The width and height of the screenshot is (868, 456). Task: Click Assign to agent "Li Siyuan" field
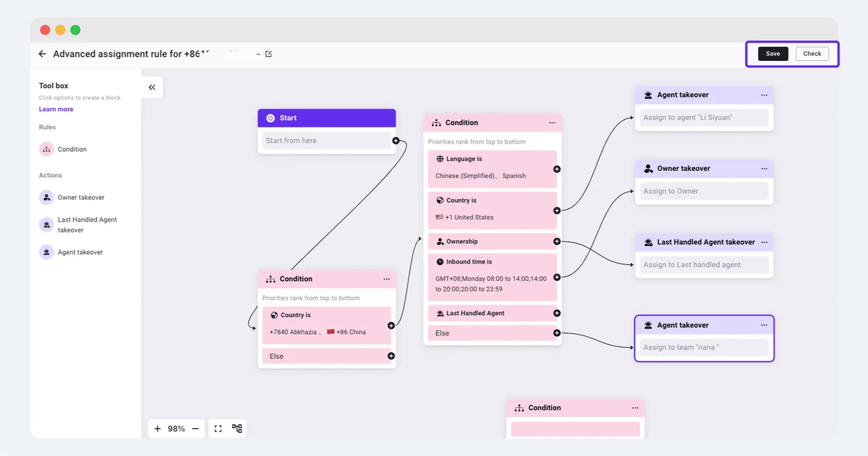click(x=704, y=118)
